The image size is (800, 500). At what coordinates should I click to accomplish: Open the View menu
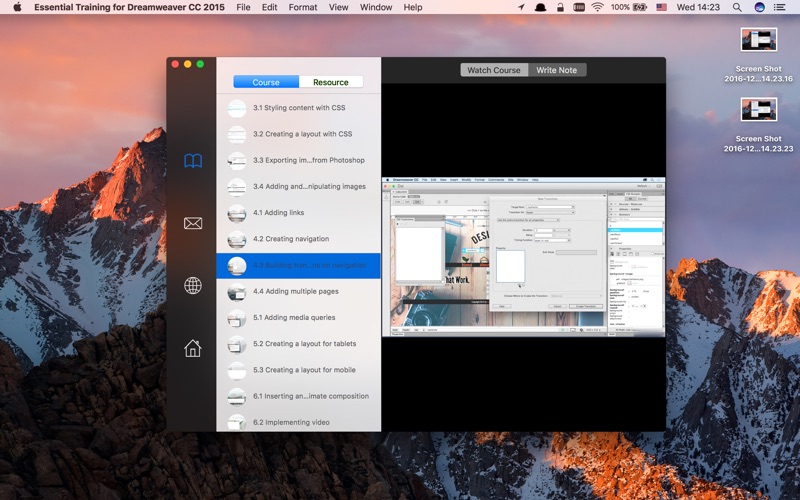tap(338, 7)
